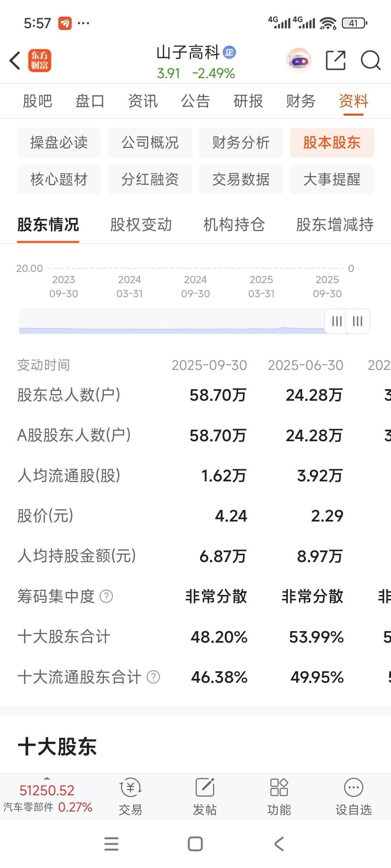Switch to the 研报 tab
This screenshot has width=391, height=868.
point(248,101)
